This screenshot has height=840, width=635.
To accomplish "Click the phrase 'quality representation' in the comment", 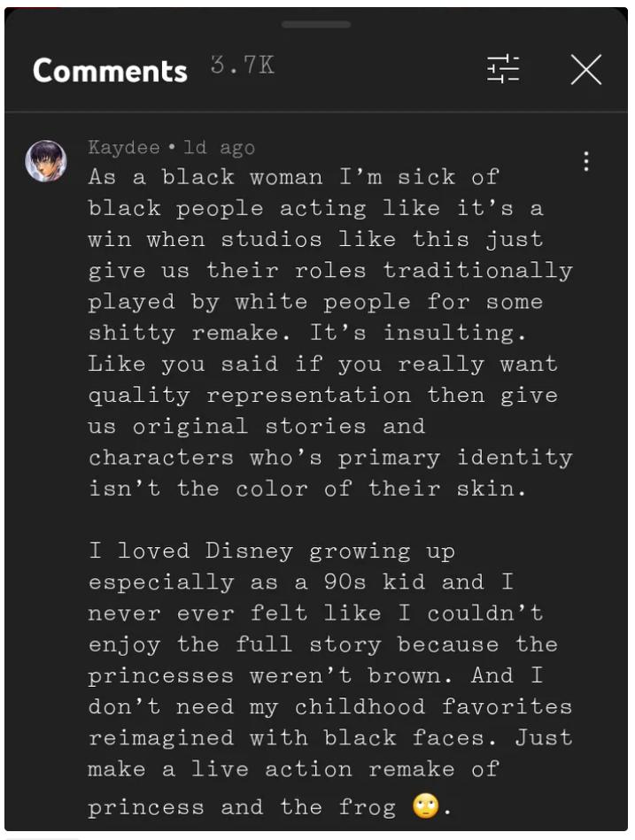I will pyautogui.click(x=250, y=395).
